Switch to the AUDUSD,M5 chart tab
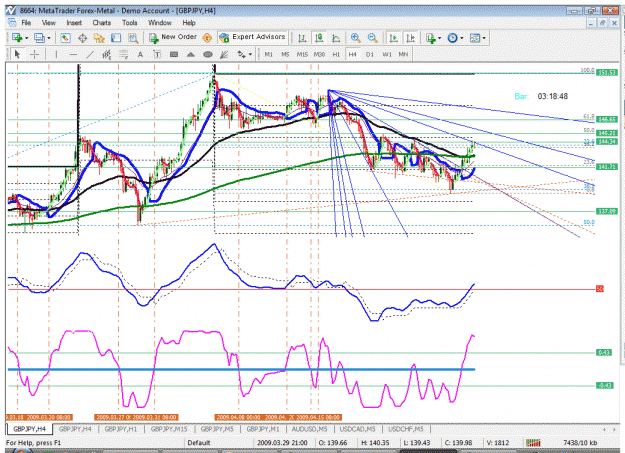625x453 pixels. tap(309, 429)
